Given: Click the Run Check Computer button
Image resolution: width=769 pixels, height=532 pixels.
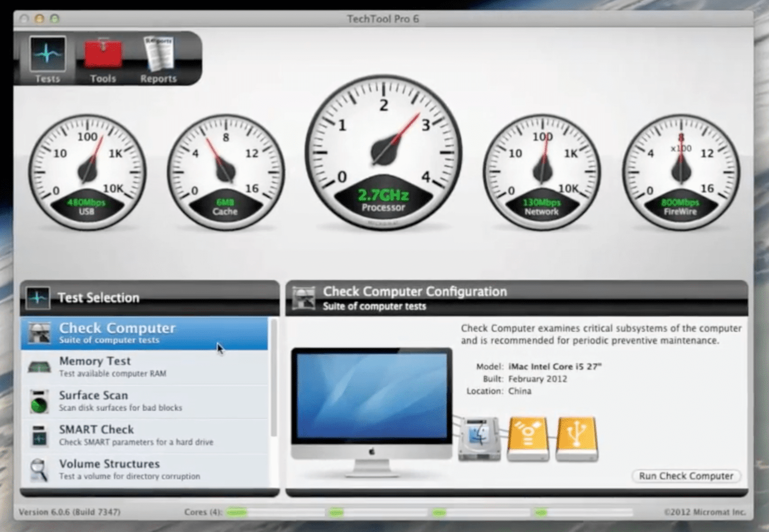Looking at the screenshot, I should (686, 476).
